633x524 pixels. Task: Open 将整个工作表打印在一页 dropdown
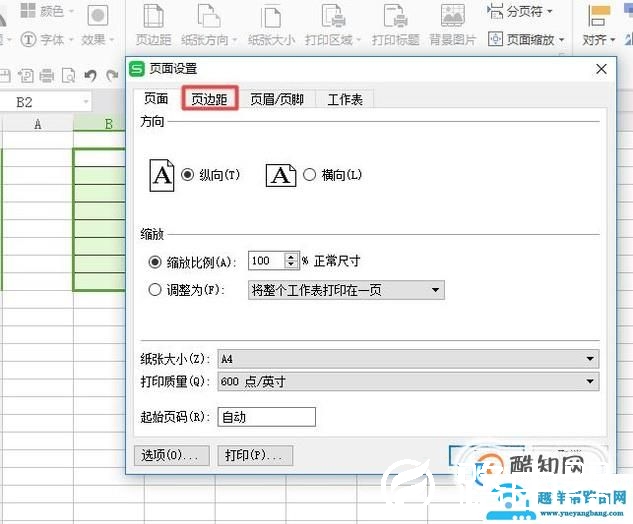point(346,290)
